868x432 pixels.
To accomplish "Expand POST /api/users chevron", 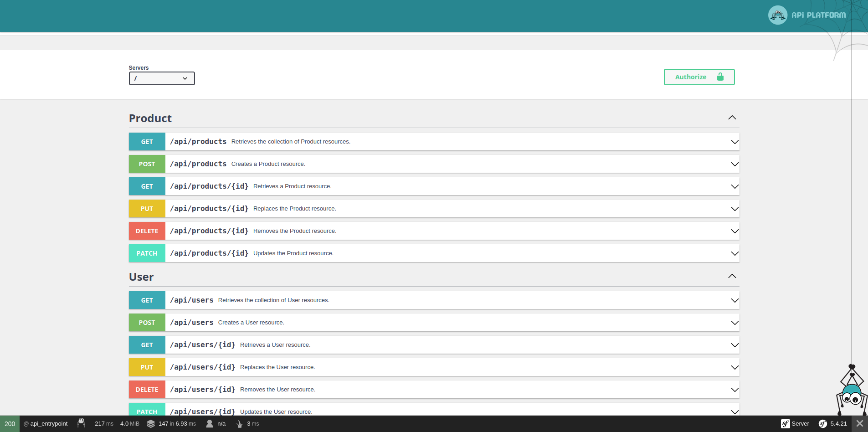I will (735, 323).
